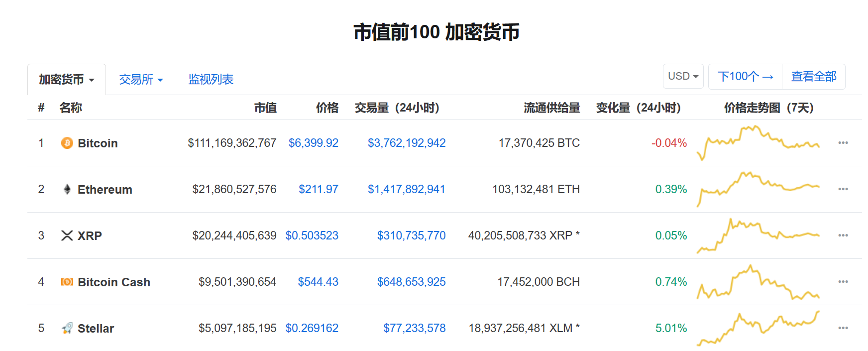Open the more options menu for Ethereum
Image resolution: width=868 pixels, height=351 pixels.
843,189
